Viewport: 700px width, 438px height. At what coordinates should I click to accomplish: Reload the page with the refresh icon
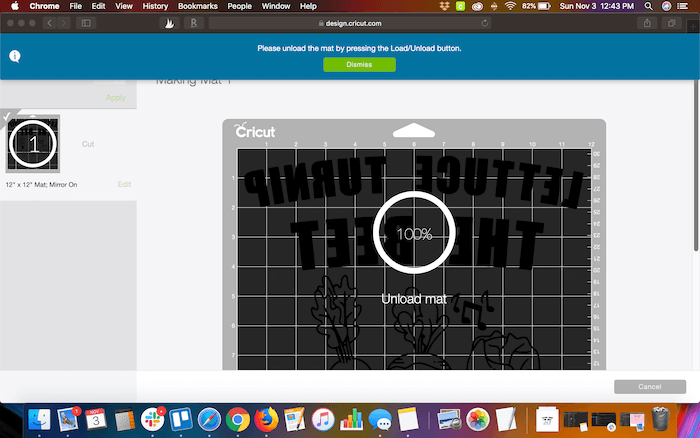click(484, 23)
